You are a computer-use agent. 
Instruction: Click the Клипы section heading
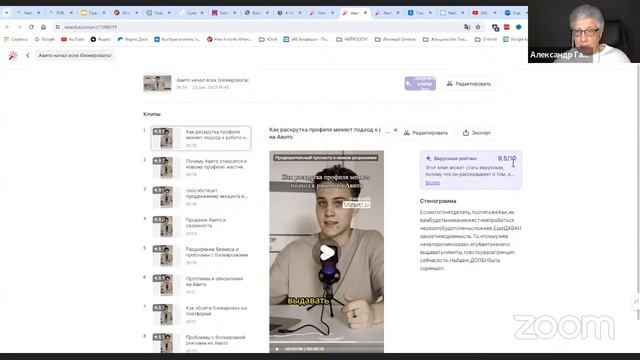coord(152,114)
